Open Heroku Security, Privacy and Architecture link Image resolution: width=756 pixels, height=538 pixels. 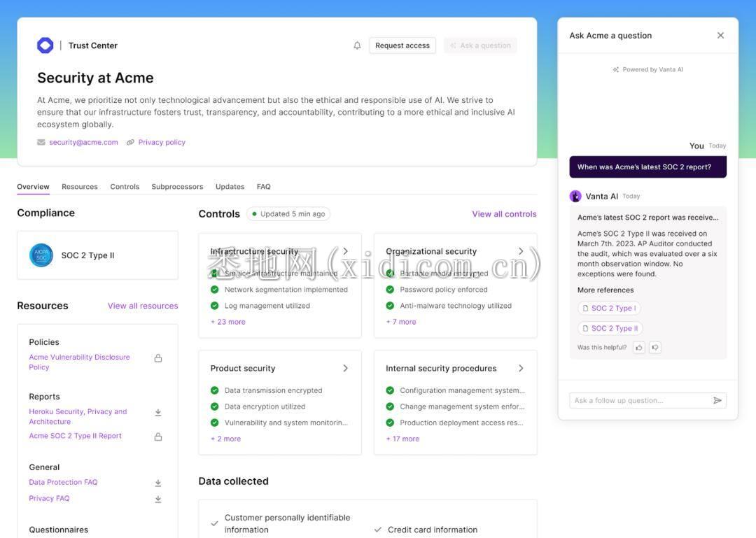78,416
